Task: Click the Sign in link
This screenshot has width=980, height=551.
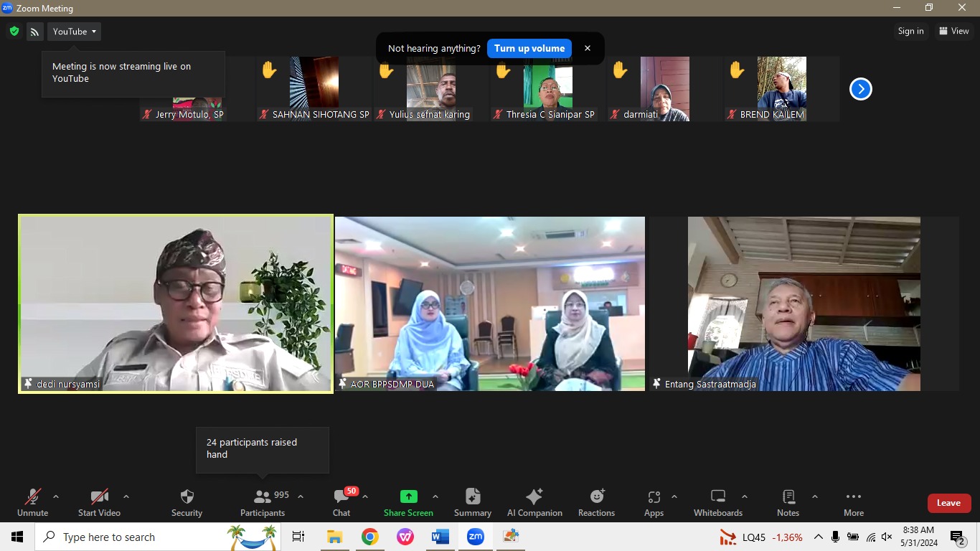Action: [910, 31]
